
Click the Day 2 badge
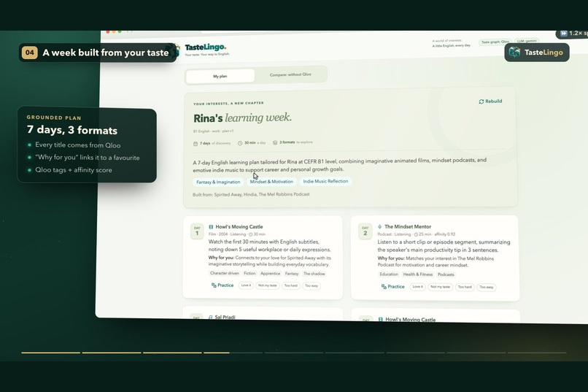pyautogui.click(x=365, y=231)
